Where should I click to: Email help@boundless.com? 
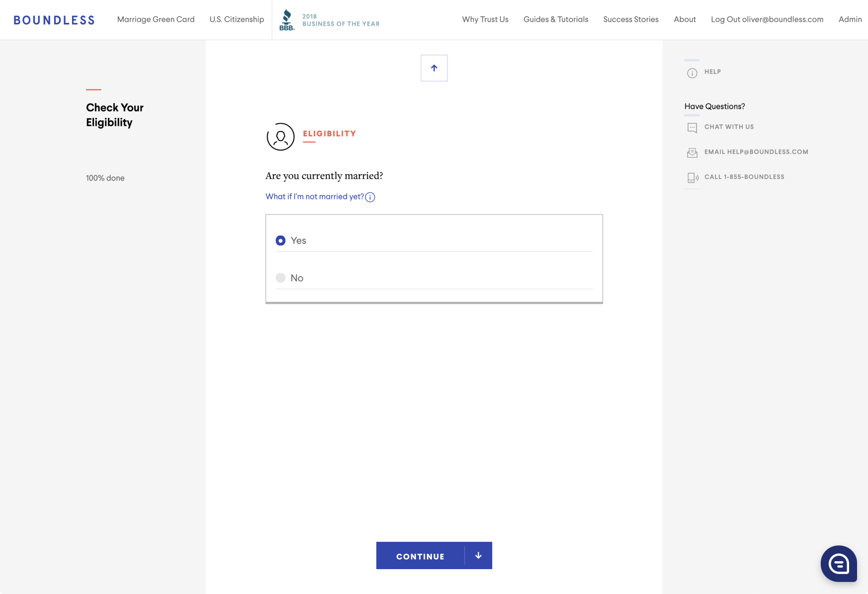point(756,152)
